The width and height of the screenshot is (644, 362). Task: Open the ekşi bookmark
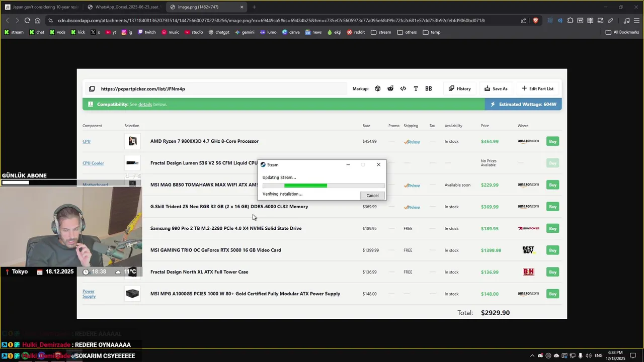coord(334,32)
